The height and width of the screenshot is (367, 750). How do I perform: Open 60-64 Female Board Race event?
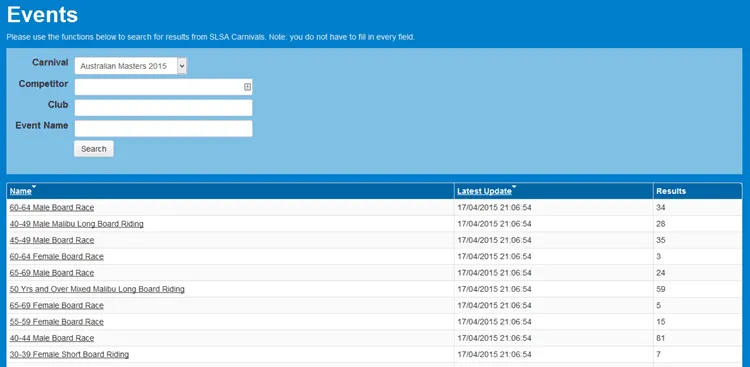[x=56, y=256]
